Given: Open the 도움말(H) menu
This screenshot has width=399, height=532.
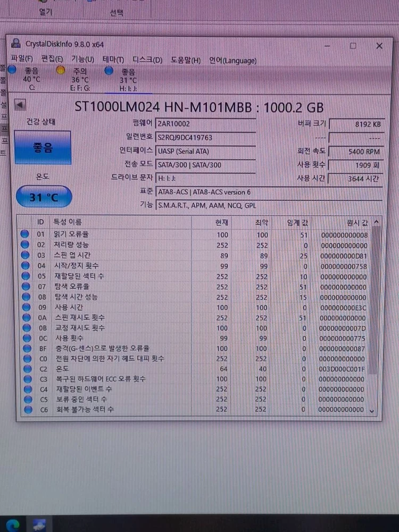Looking at the screenshot, I should click(x=186, y=61).
